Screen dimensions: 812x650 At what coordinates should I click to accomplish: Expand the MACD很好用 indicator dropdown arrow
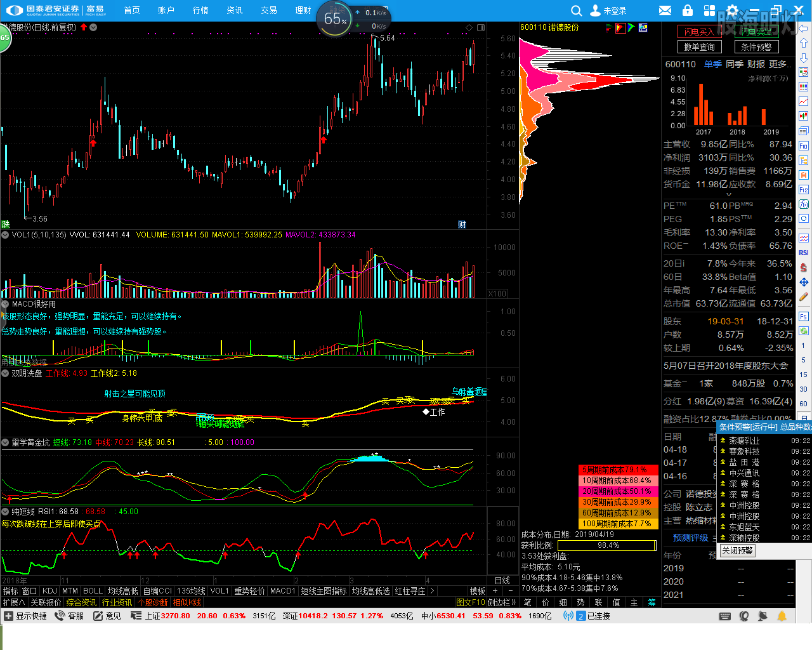click(x=5, y=304)
